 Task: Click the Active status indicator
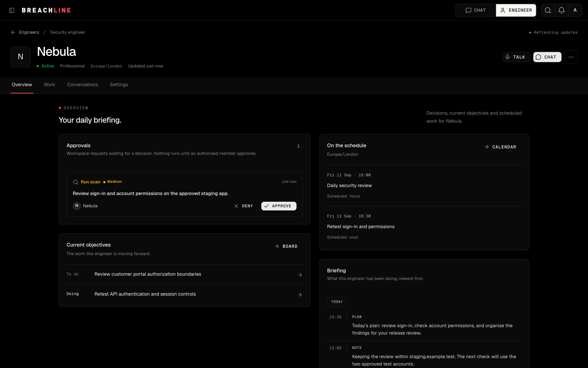pyautogui.click(x=45, y=66)
